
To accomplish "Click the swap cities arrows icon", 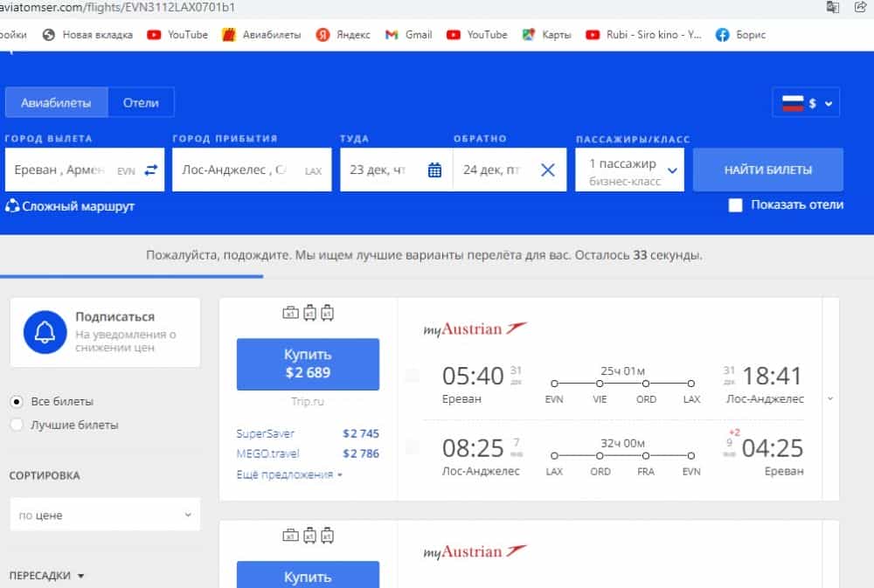I will tap(151, 170).
